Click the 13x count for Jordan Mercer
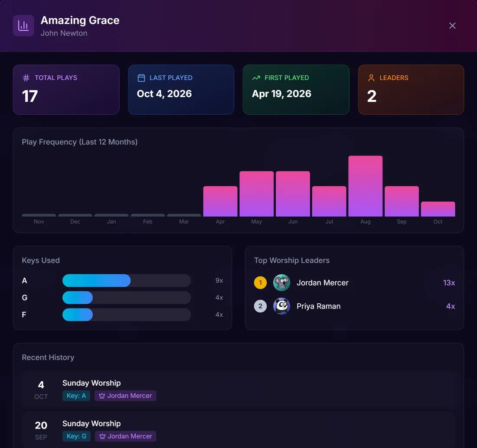 click(449, 282)
